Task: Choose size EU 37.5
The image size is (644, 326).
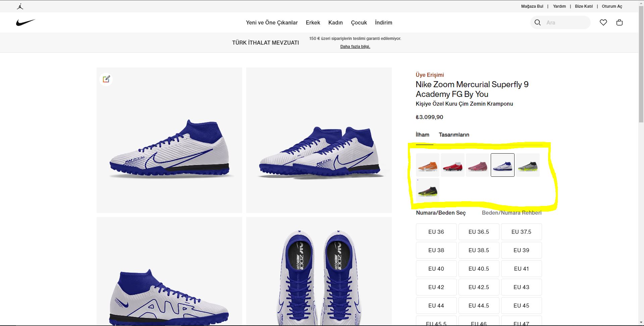Action: 521,232
